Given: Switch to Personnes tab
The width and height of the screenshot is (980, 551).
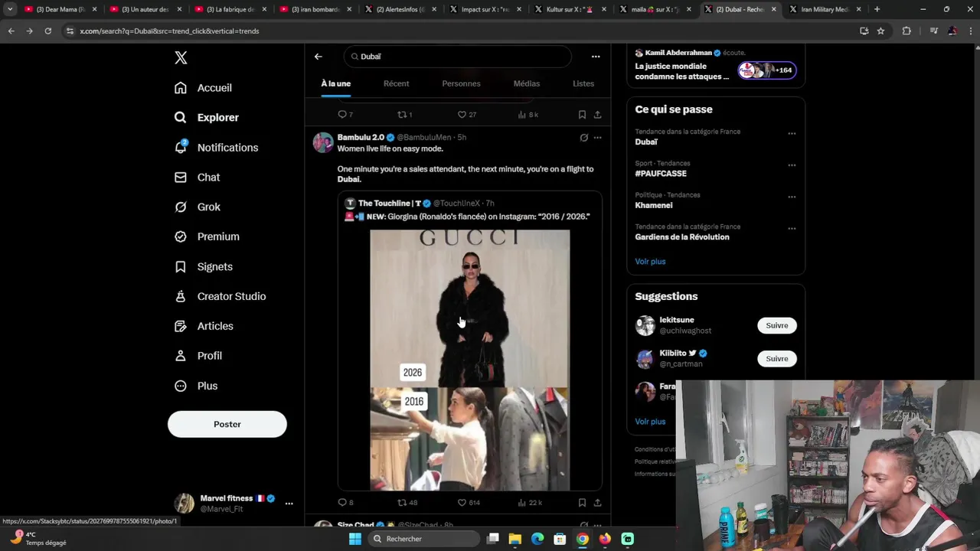Looking at the screenshot, I should click(461, 83).
